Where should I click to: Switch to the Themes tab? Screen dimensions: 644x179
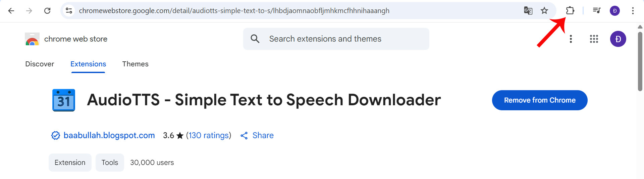[x=135, y=64]
